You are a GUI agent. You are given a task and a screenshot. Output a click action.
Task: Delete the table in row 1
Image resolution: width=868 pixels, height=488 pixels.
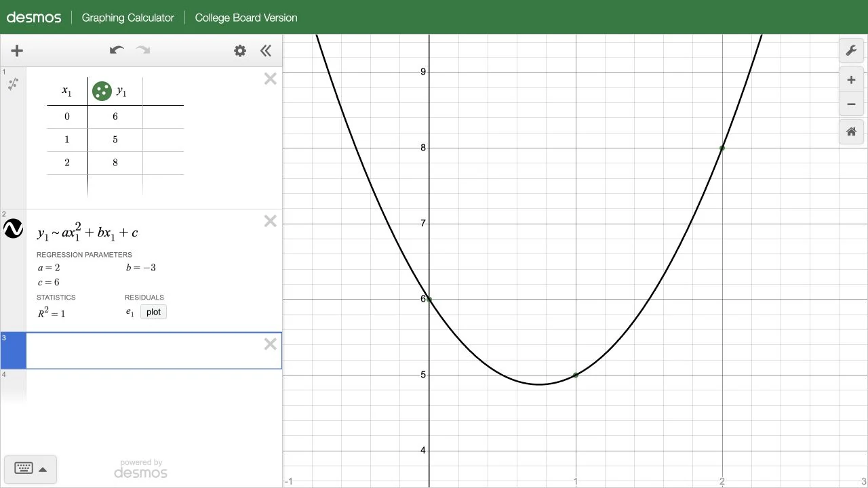[271, 79]
